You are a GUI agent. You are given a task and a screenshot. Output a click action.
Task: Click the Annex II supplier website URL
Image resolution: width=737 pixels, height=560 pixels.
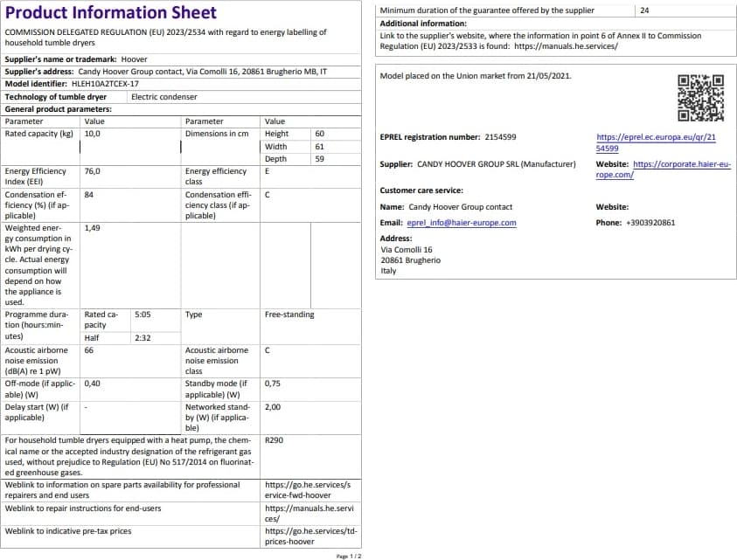(566, 45)
